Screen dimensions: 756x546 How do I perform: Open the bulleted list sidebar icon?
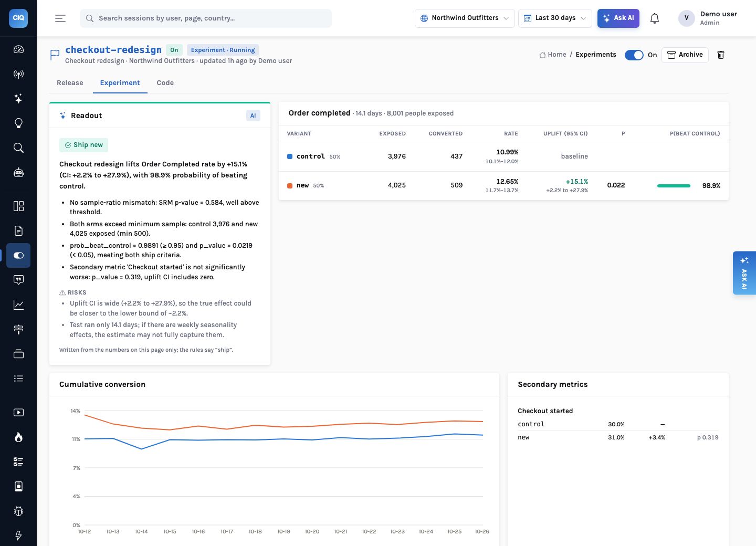tap(18, 379)
